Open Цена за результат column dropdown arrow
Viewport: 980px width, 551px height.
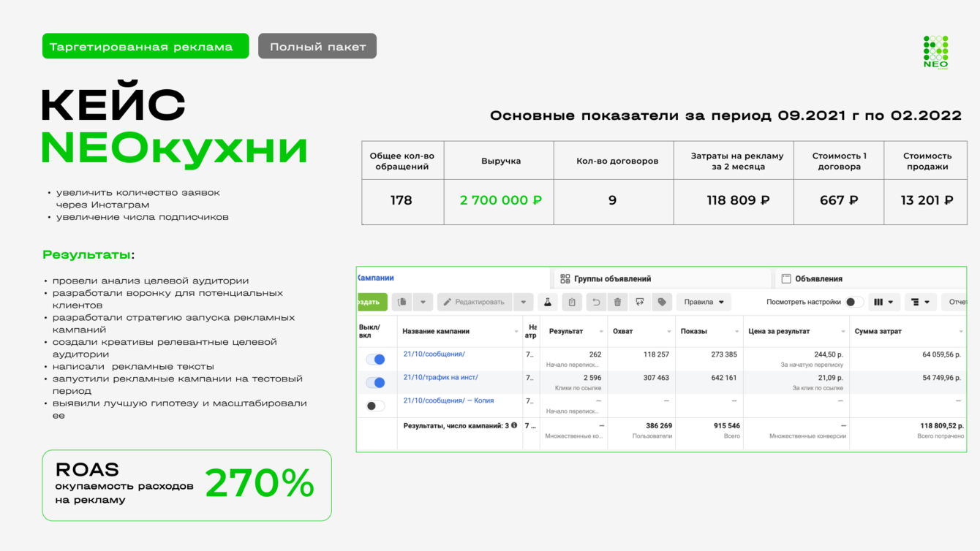coord(843,332)
